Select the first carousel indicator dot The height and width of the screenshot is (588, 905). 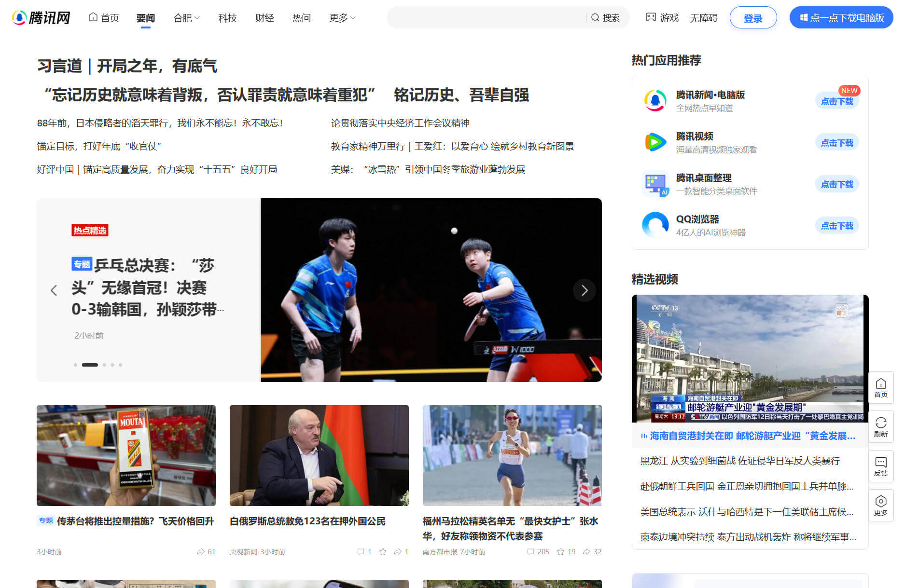[x=75, y=365]
